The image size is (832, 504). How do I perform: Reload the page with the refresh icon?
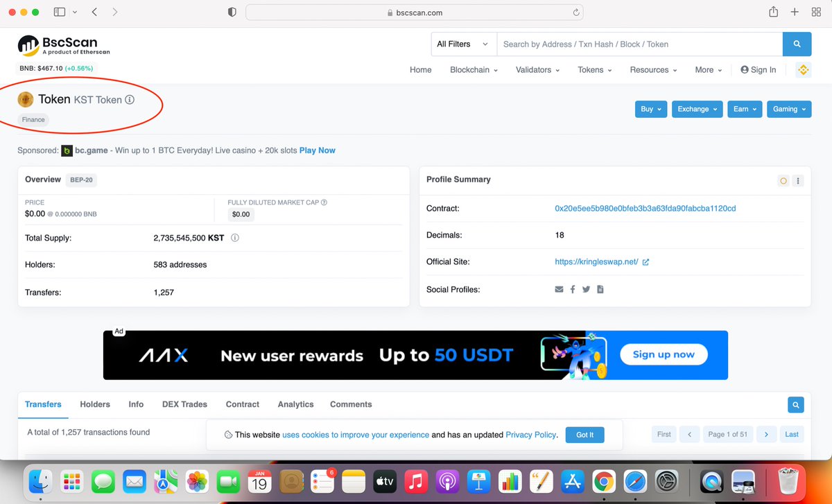575,12
